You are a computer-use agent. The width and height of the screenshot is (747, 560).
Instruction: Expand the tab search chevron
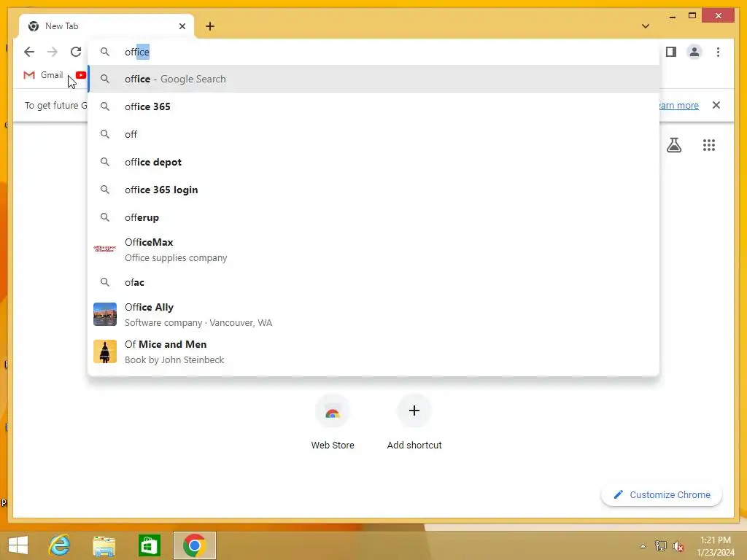pos(646,26)
